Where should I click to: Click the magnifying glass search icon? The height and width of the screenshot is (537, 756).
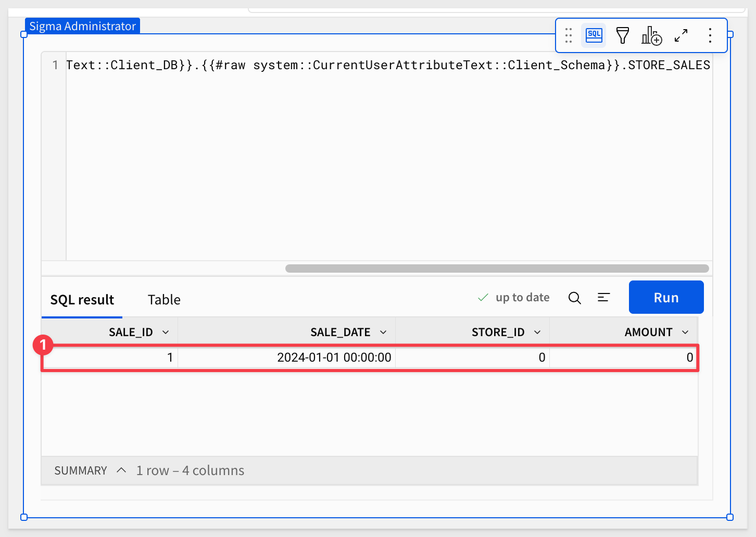(574, 298)
